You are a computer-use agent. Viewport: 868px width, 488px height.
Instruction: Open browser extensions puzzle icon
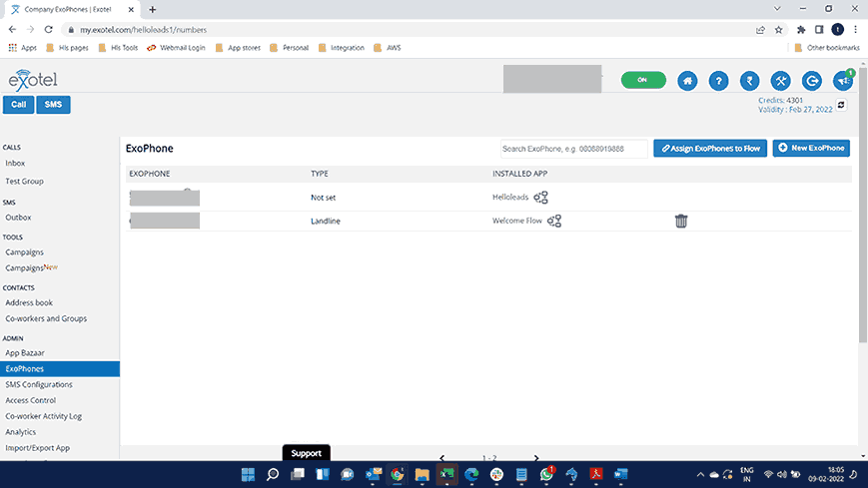click(x=800, y=30)
